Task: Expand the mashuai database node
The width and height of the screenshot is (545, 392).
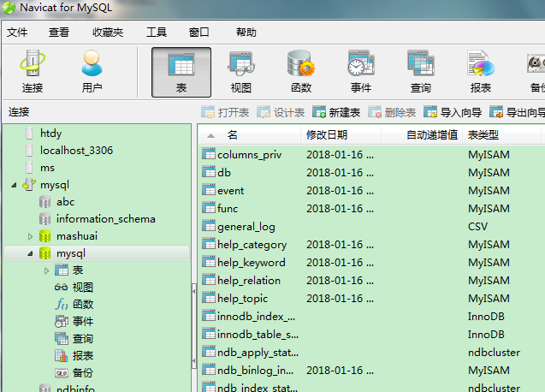Action: (x=30, y=236)
